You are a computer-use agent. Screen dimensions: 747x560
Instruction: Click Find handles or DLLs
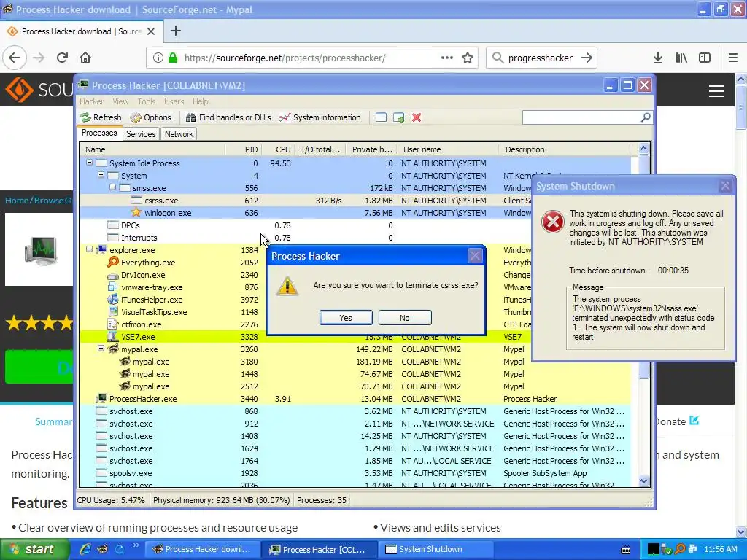pos(228,117)
